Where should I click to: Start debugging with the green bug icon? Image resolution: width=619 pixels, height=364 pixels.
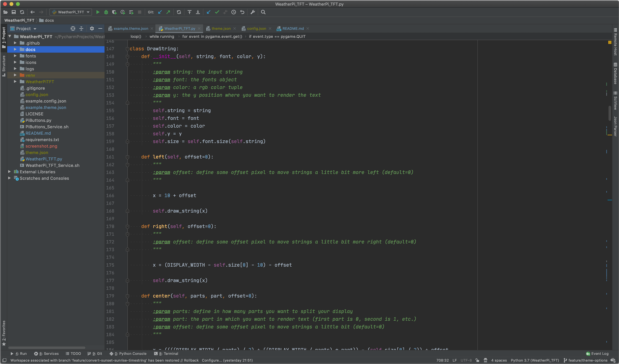point(106,12)
